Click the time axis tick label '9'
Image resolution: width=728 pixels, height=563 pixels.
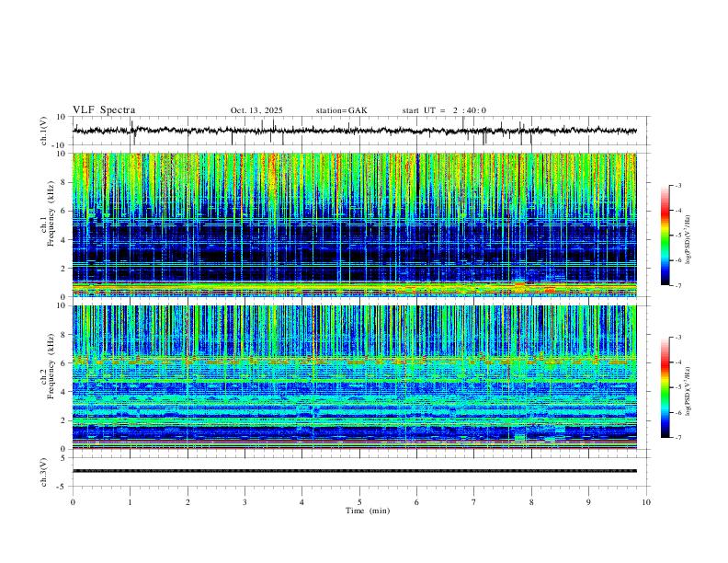(x=588, y=502)
